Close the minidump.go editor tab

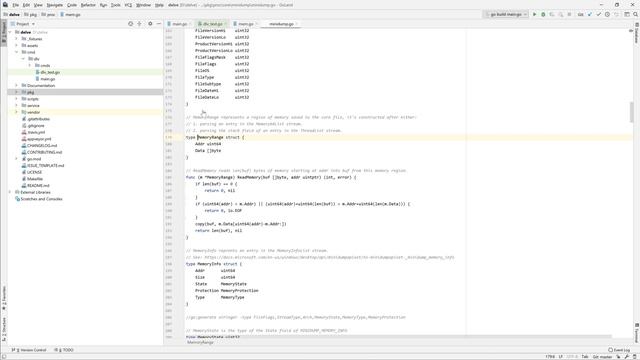[x=297, y=24]
